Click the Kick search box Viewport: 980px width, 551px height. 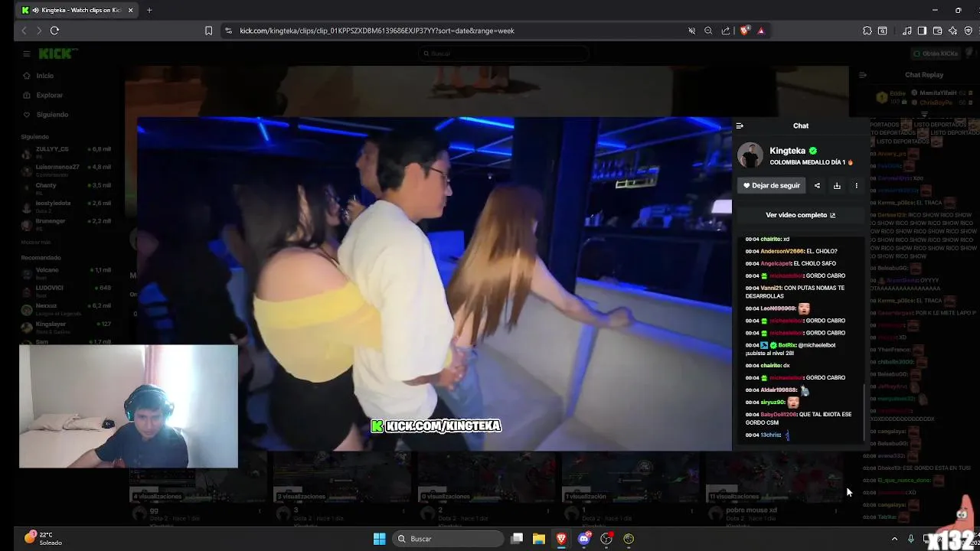coord(505,54)
